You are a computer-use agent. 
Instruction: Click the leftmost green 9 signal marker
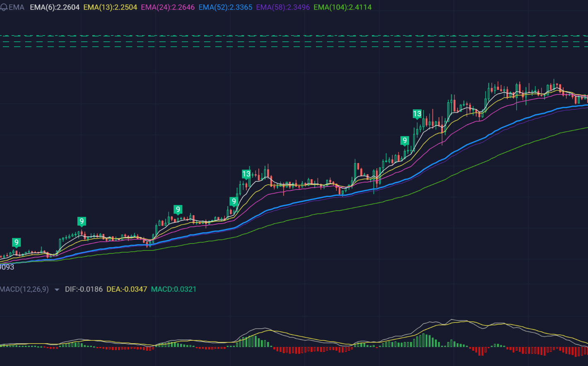[16, 243]
